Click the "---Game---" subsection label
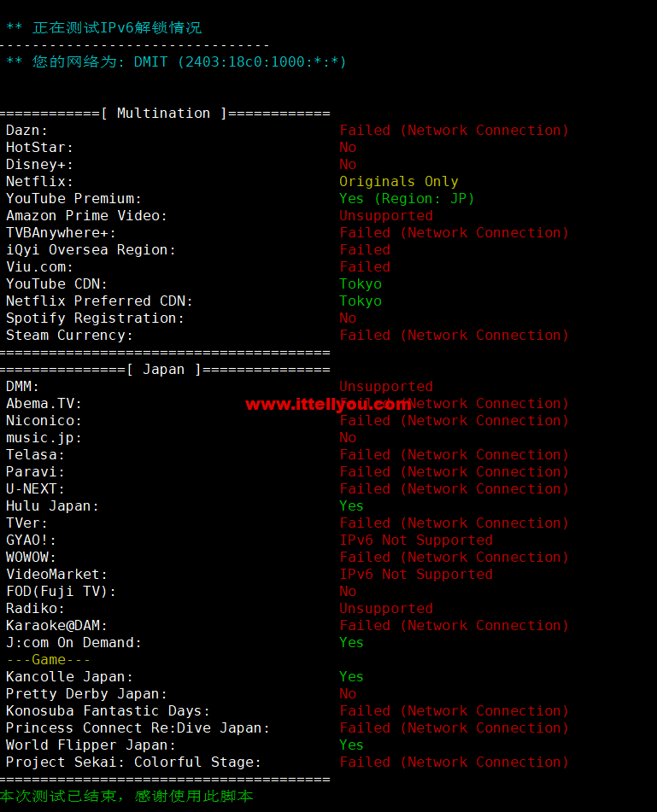This screenshot has height=812, width=657. tap(48, 660)
